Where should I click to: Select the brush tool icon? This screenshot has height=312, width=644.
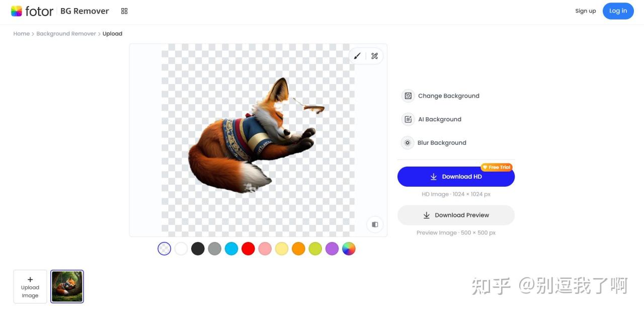357,56
